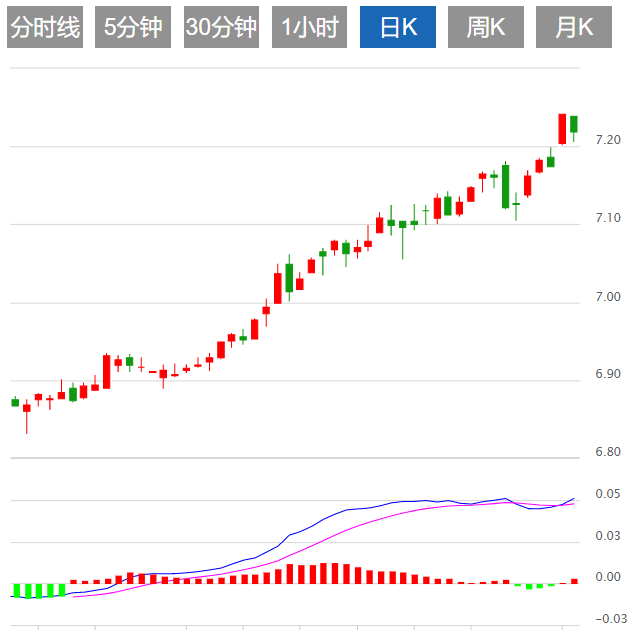Click the tallest red candlestick above 7.20
The image size is (637, 630).
click(562, 129)
